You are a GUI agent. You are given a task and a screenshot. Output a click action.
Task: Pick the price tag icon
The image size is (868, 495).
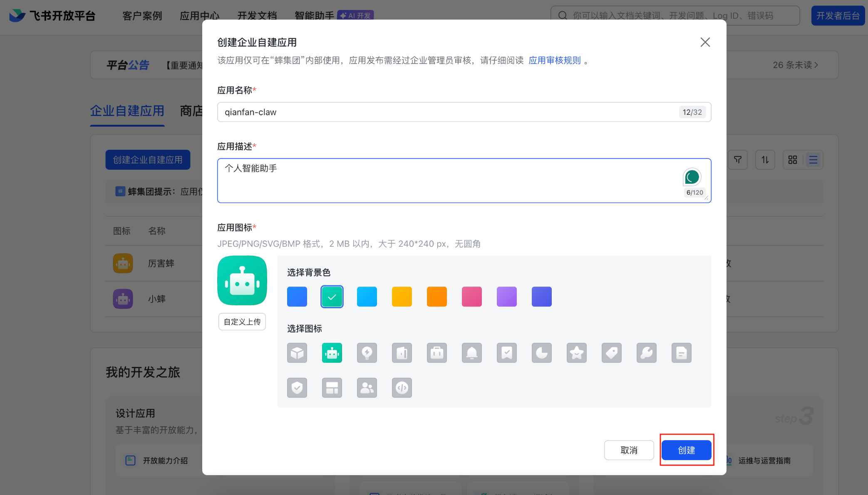[x=611, y=353]
